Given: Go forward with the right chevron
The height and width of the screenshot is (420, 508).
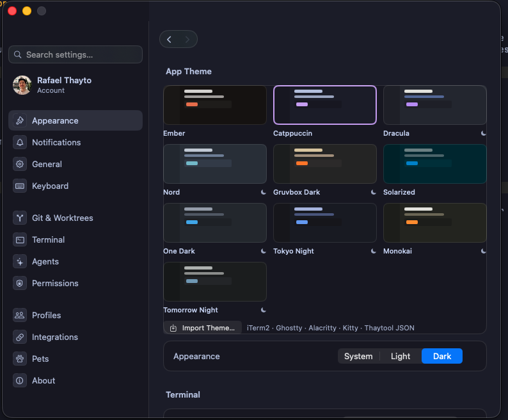Looking at the screenshot, I should click(x=187, y=40).
